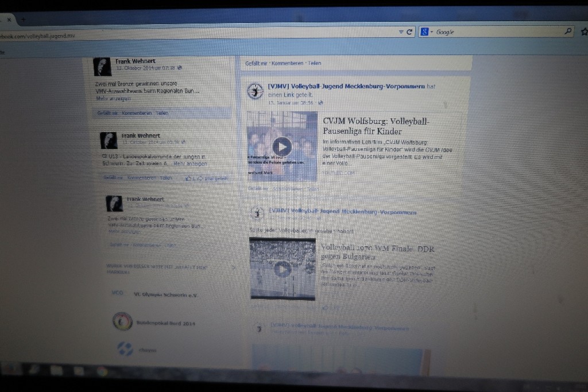Open Frank Wehnert name on 07:18 post
This screenshot has width=588, height=392.
[136, 61]
